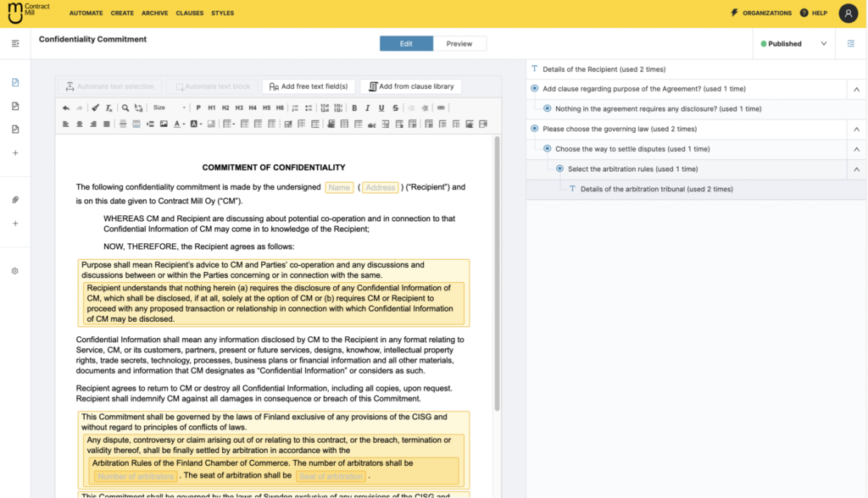Switch to the Preview tab
The image size is (868, 498).
(459, 43)
